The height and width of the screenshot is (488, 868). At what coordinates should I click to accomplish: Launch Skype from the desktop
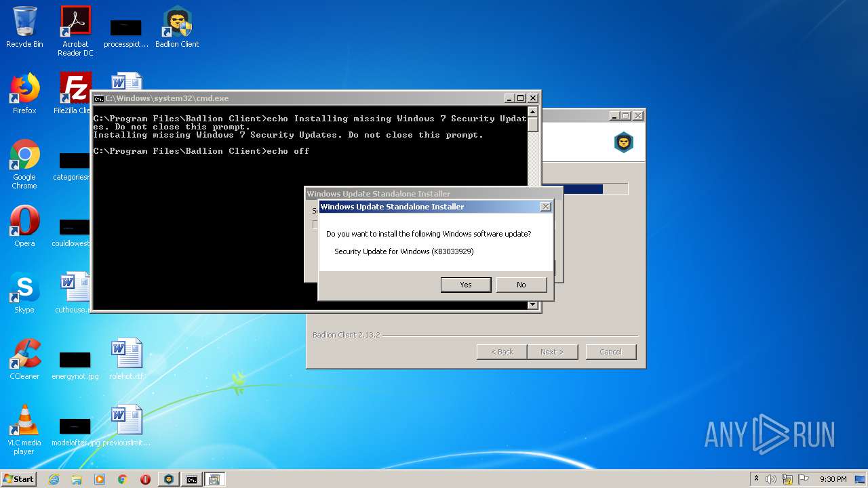[x=24, y=293]
